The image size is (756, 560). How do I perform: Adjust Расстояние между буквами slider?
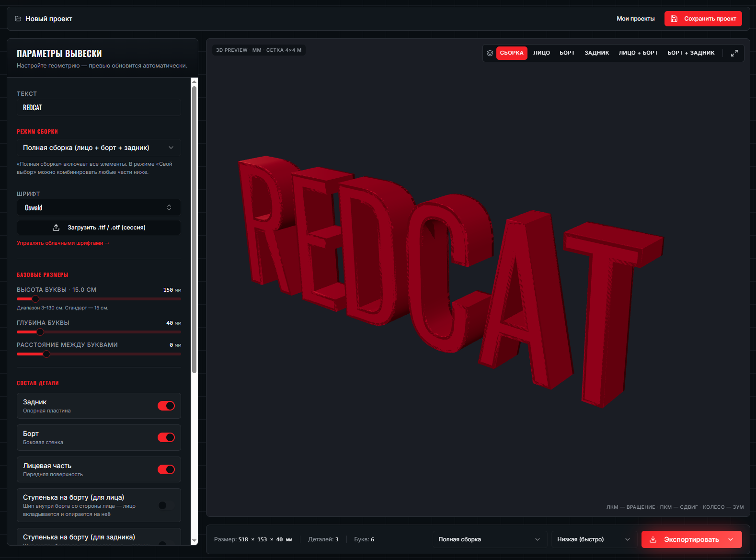[x=99, y=354]
